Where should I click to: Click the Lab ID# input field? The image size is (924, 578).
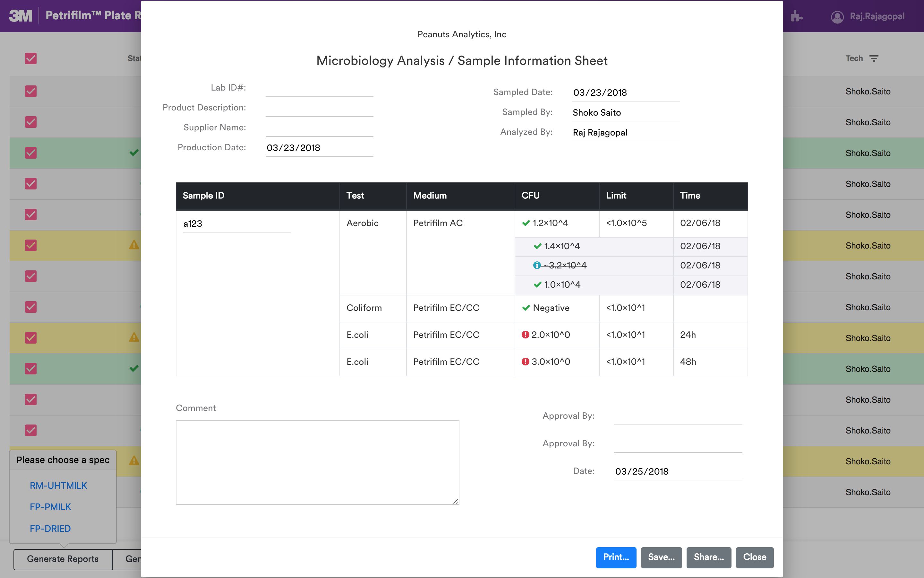[x=319, y=88]
